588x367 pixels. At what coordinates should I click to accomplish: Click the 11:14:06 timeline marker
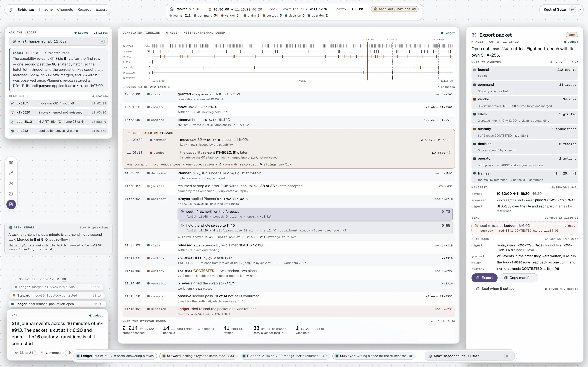[x=438, y=39]
